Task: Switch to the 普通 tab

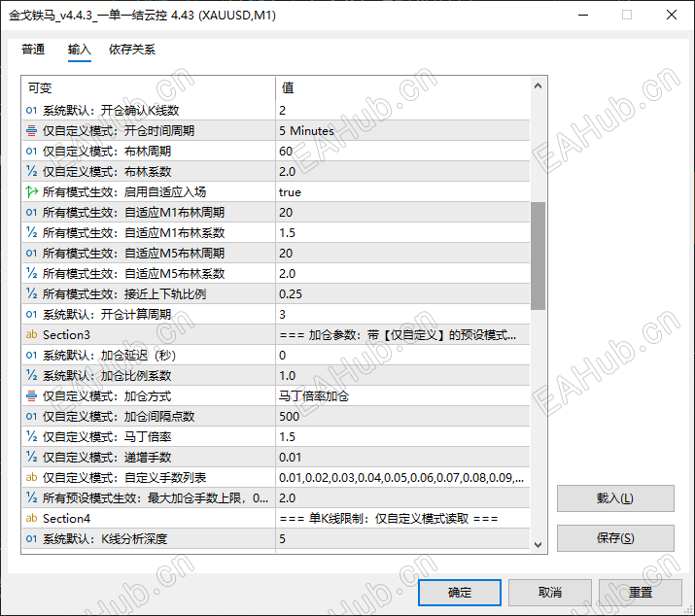Action: [33, 50]
